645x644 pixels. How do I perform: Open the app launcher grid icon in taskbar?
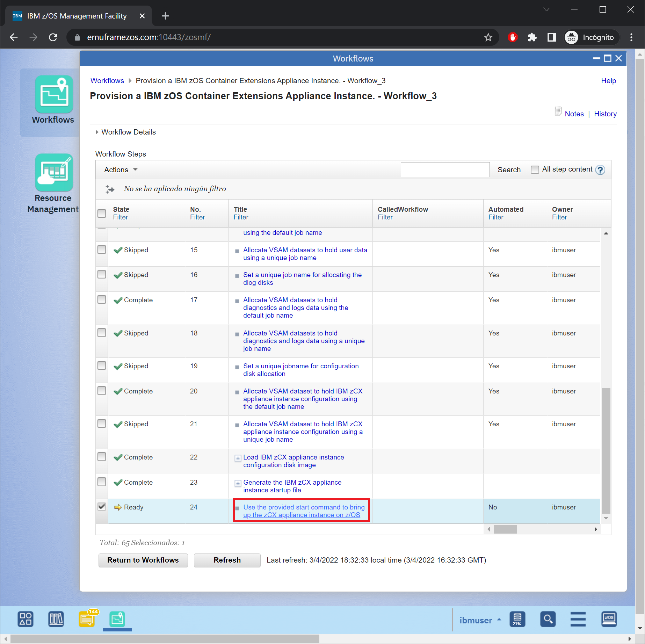coord(26,619)
